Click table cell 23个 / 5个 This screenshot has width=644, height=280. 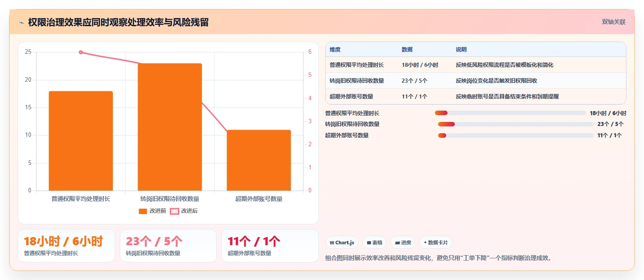pyautogui.click(x=415, y=81)
